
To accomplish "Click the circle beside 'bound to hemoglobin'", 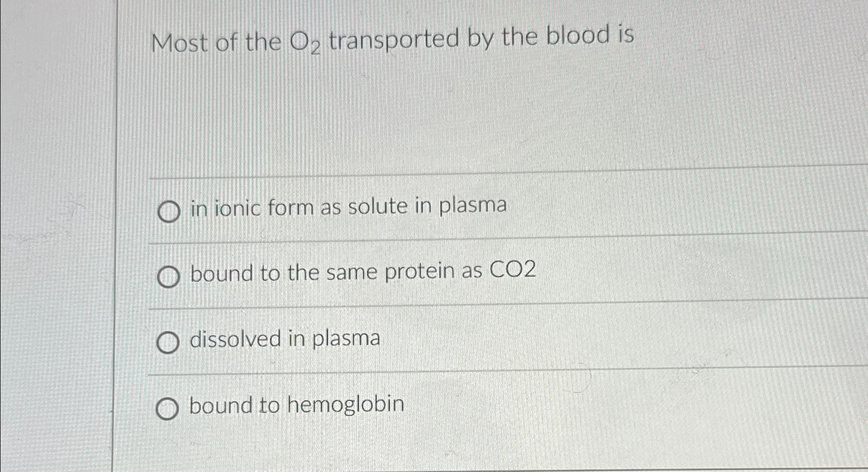I will click(x=168, y=408).
